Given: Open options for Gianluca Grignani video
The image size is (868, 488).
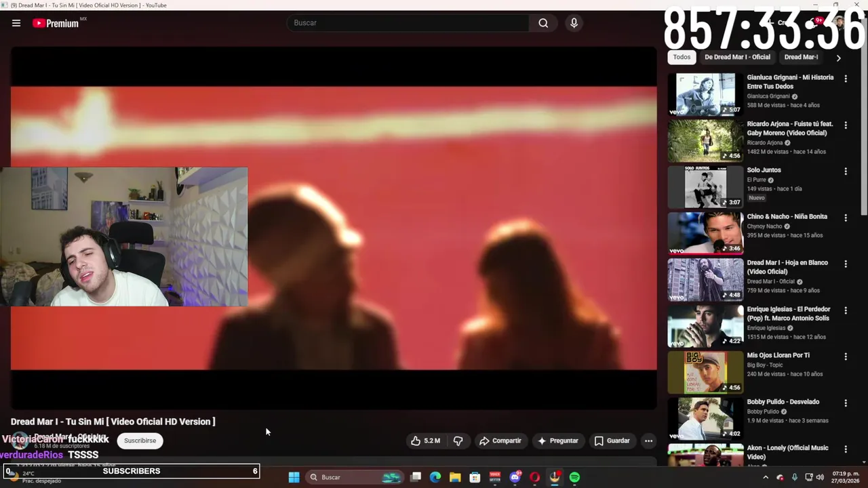Looking at the screenshot, I should point(845,79).
